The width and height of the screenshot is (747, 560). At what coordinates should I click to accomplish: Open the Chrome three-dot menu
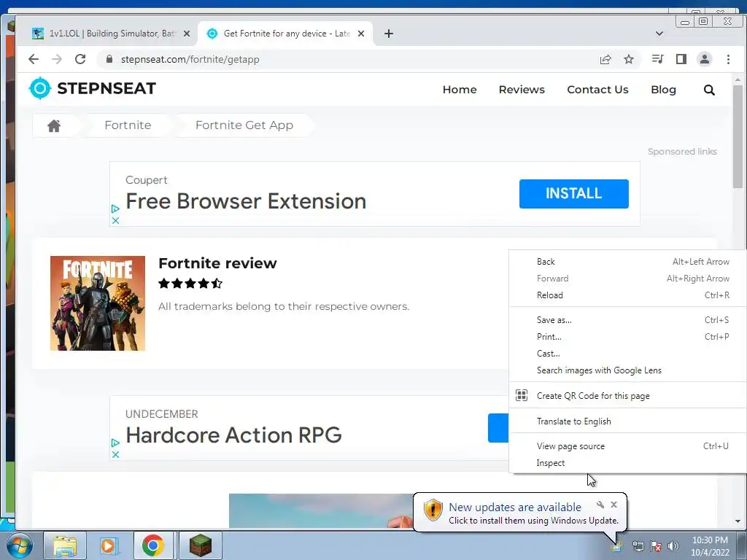(728, 59)
